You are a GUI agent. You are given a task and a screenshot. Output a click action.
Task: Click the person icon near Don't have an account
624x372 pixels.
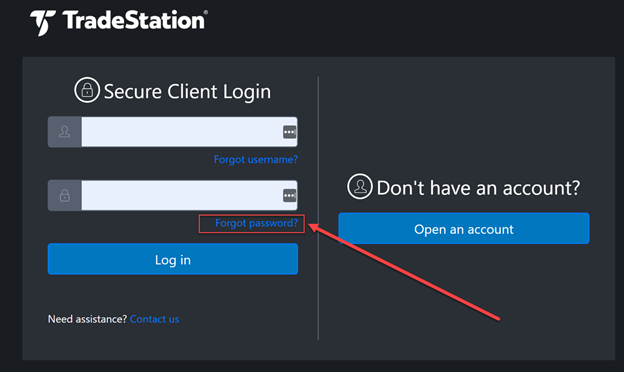click(360, 186)
